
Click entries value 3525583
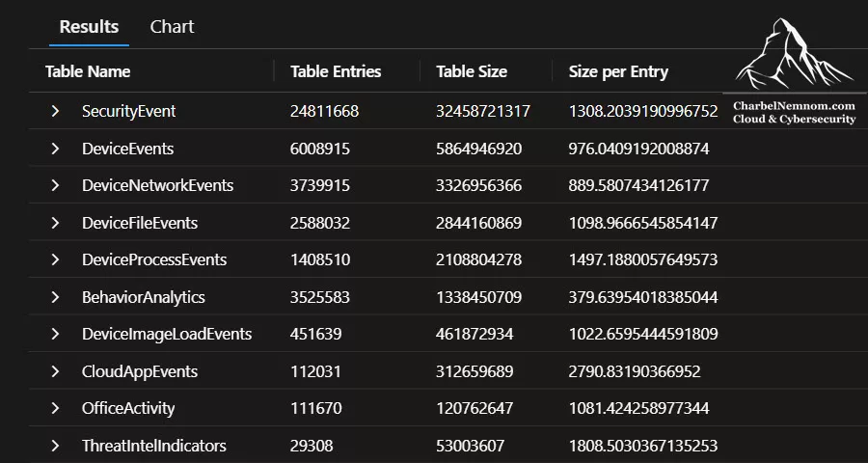click(x=320, y=297)
